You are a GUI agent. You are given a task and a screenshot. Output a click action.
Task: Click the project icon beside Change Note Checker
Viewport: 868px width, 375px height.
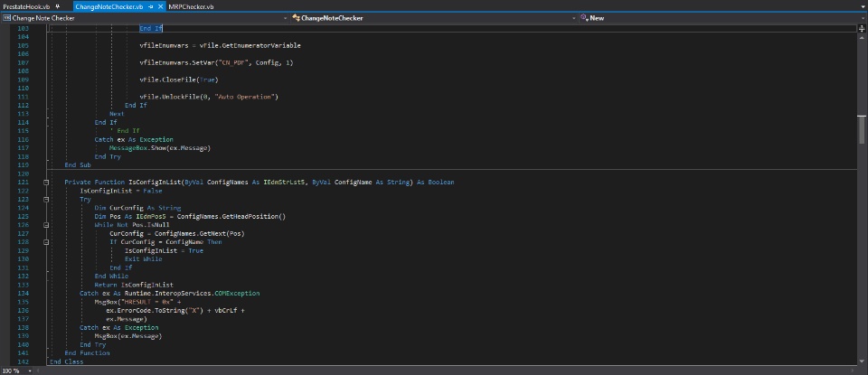[6, 17]
